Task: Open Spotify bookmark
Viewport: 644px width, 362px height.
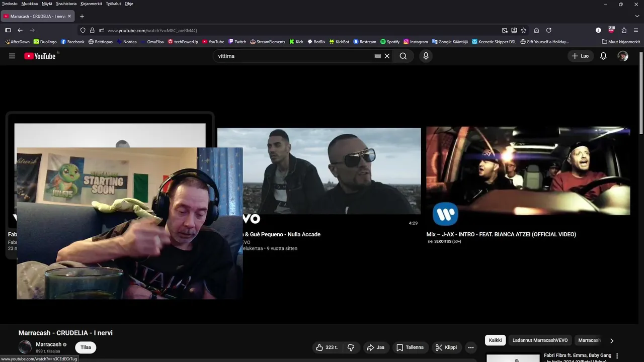Action: pyautogui.click(x=390, y=42)
